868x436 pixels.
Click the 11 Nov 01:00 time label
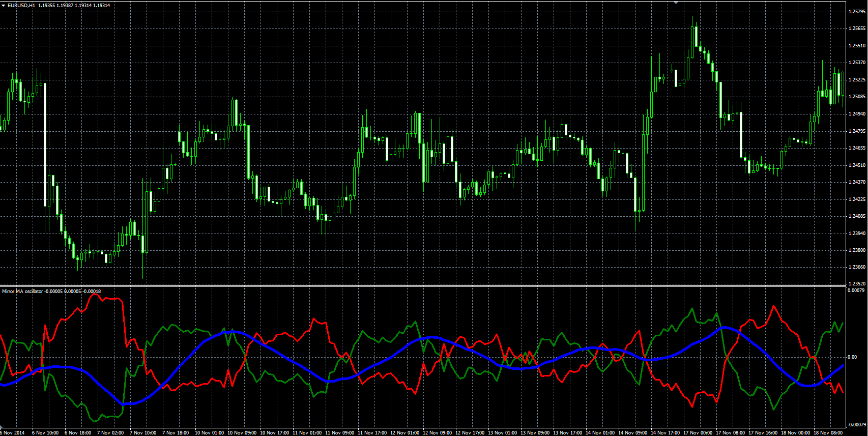[307, 433]
